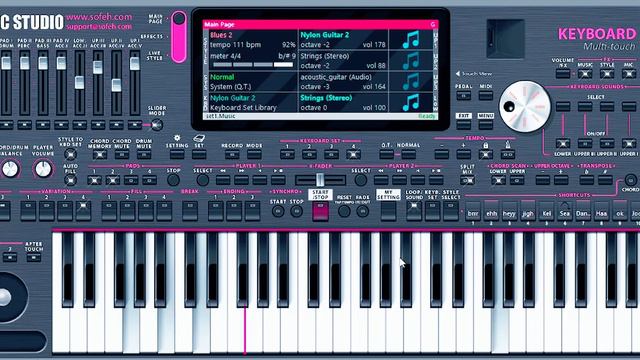Screen dimensions: 640x360
Task: Toggle Chord Scan Upper button
Action: pos(517,180)
